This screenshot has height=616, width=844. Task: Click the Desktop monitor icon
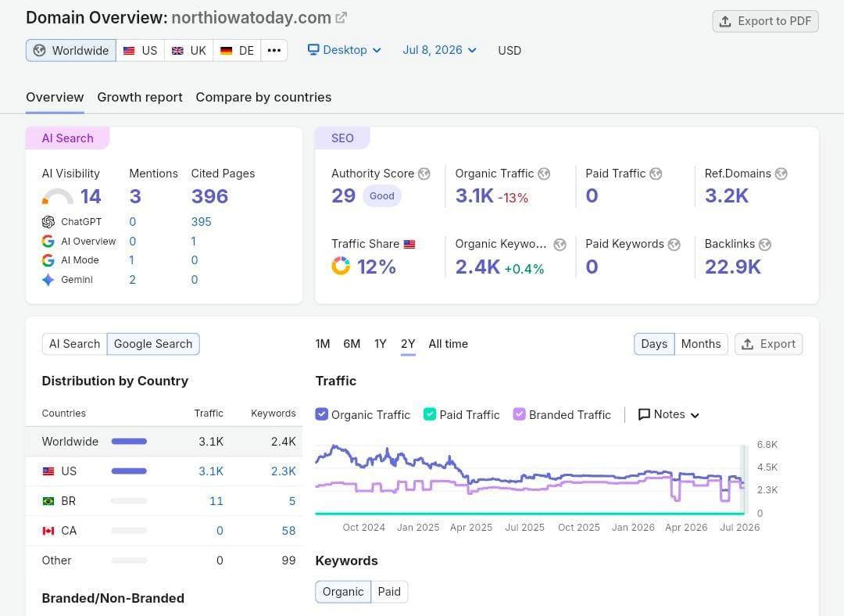click(313, 49)
